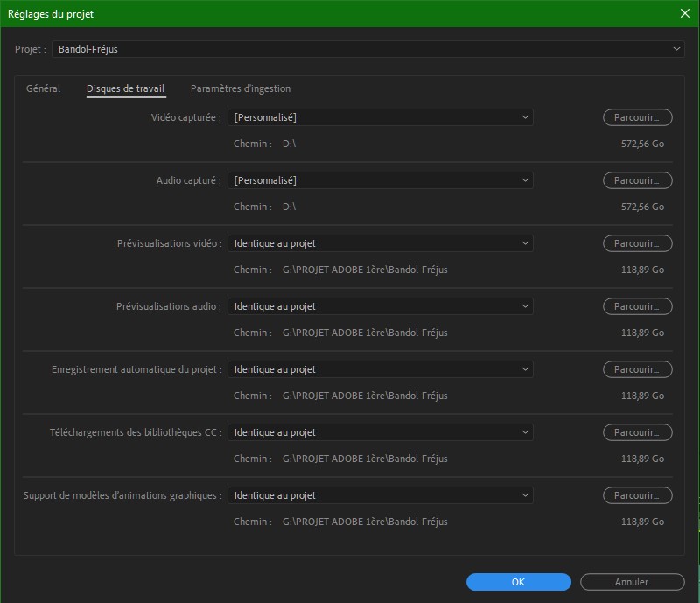The height and width of the screenshot is (603, 700).
Task: Close the Réglages du projet dialog
Action: [684, 14]
